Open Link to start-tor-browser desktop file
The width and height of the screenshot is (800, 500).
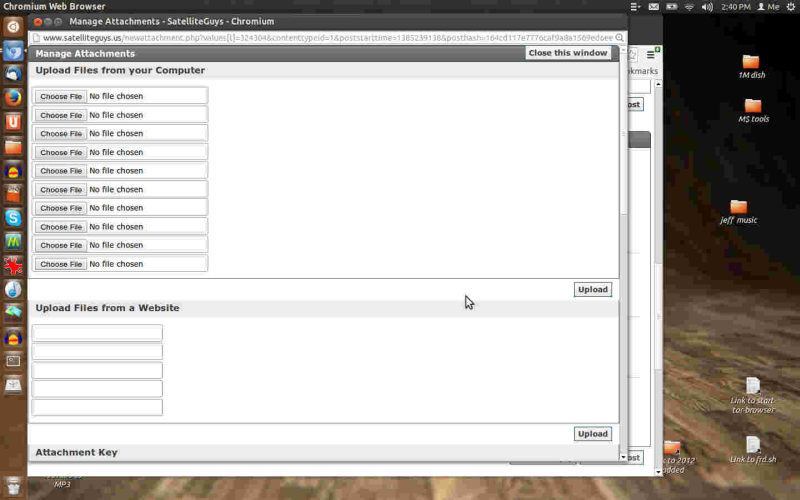coord(753,395)
